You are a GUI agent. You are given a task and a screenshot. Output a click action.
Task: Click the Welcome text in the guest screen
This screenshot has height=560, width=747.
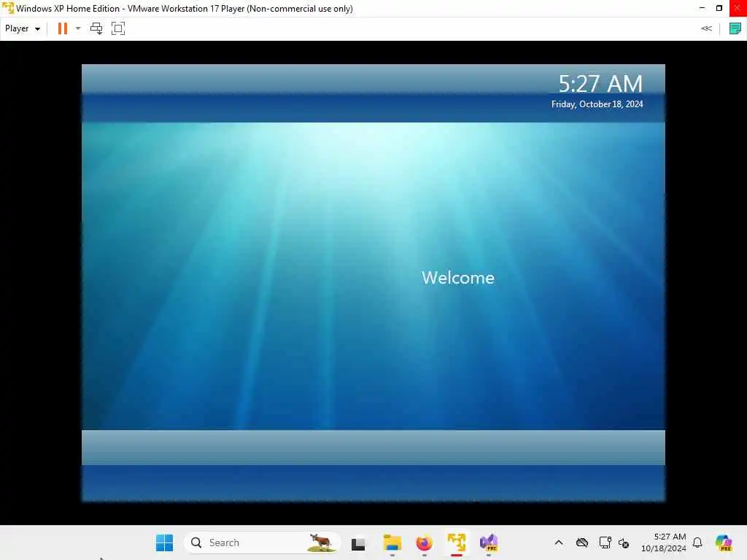coord(458,278)
